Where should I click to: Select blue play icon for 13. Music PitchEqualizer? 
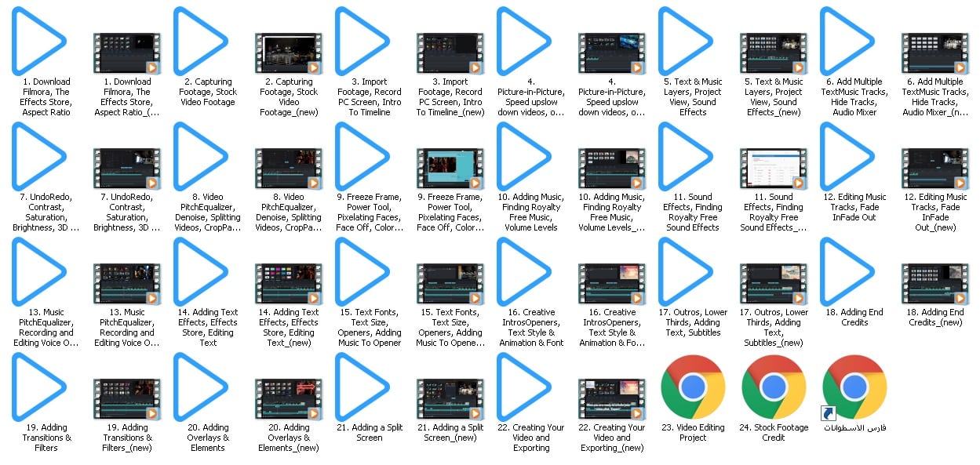tap(39, 271)
